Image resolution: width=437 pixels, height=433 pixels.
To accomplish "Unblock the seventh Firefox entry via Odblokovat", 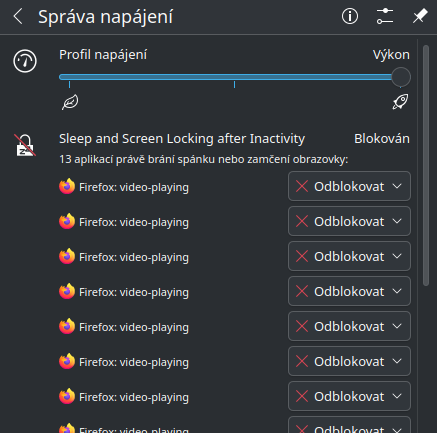I will 339,396.
